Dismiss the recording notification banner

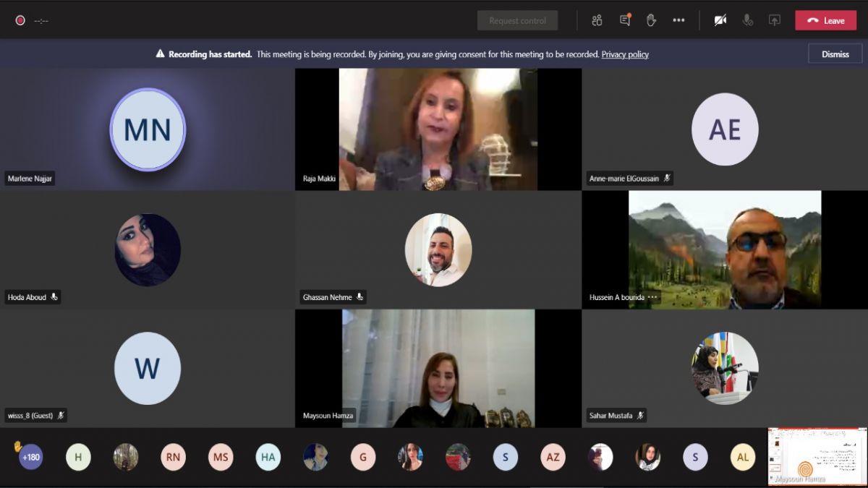835,54
